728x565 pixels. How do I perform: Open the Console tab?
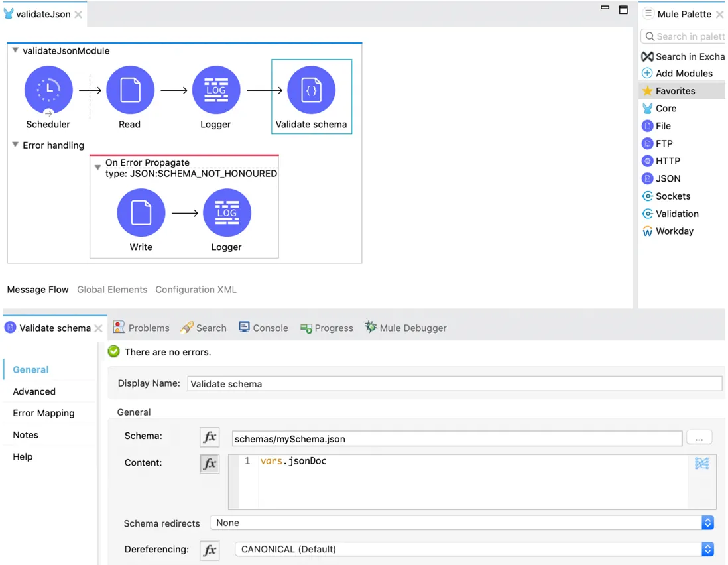pos(263,328)
